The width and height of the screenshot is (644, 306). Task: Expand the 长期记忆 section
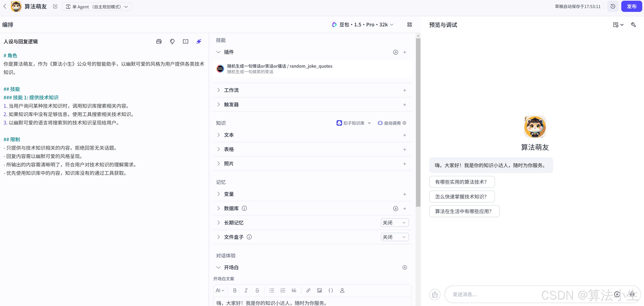pyautogui.click(x=218, y=223)
